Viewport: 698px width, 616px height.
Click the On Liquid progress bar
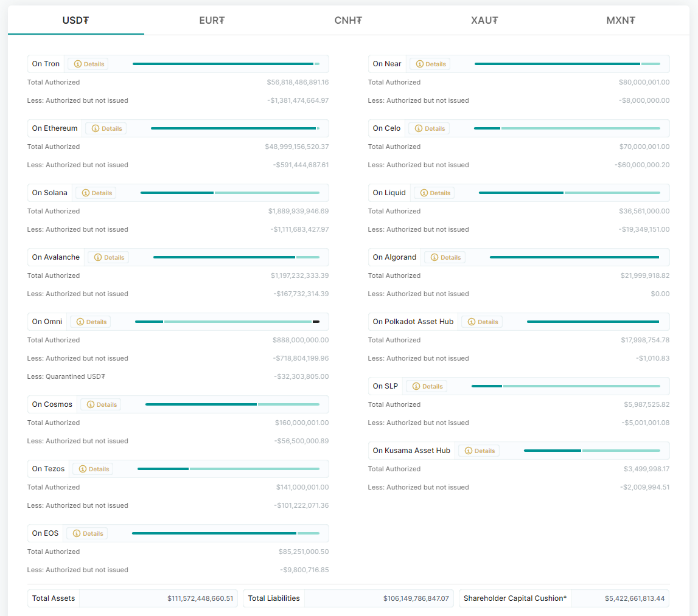[x=569, y=193]
